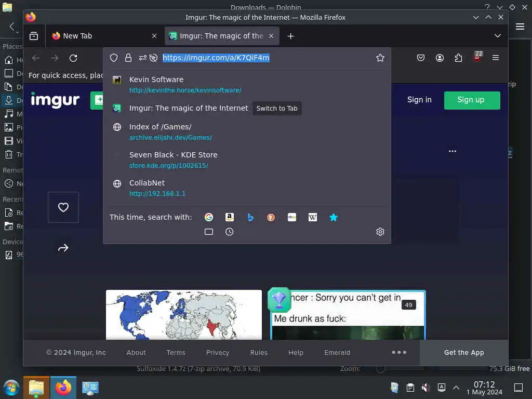Open the tracking protection shield icon
532x399 pixels.
click(x=114, y=58)
